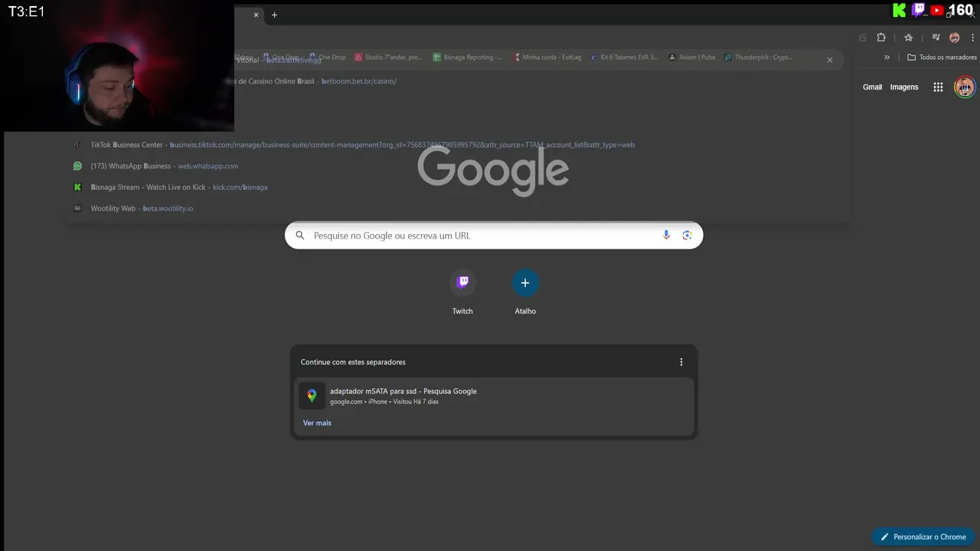
Task: Clear the address bar with the X button
Action: [x=829, y=60]
